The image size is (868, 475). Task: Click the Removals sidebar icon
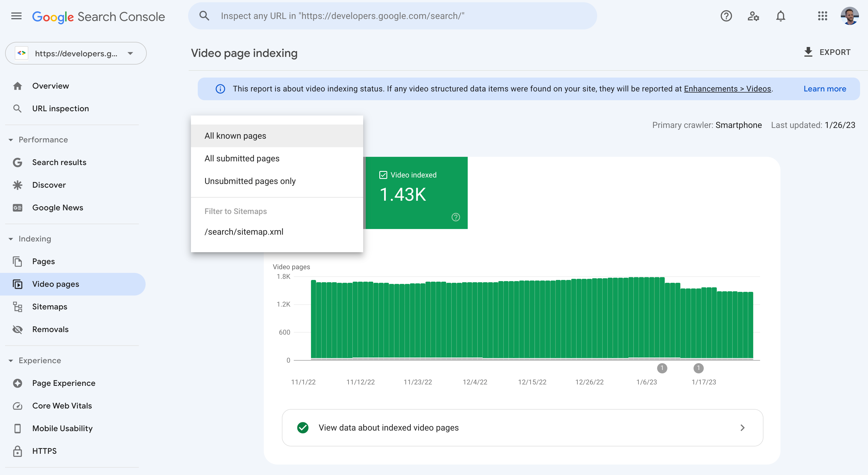(17, 329)
